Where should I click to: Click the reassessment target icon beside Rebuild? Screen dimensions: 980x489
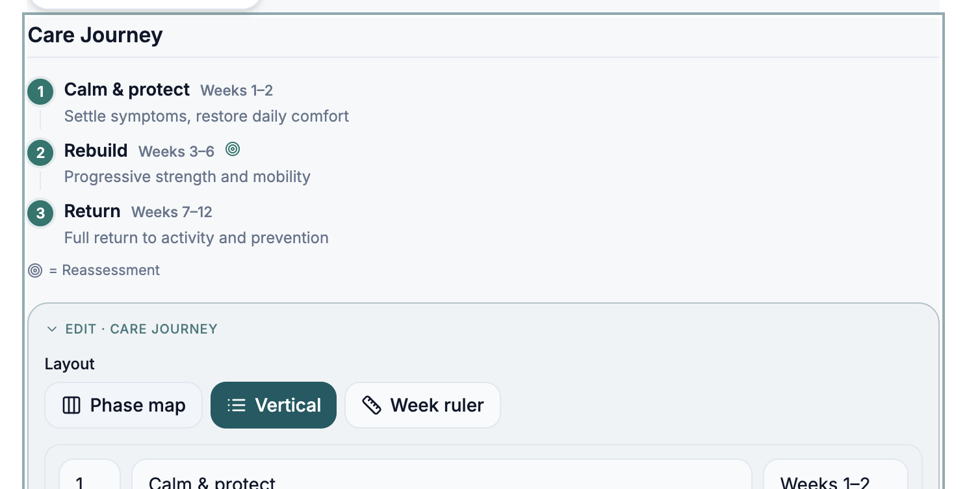[x=233, y=150]
